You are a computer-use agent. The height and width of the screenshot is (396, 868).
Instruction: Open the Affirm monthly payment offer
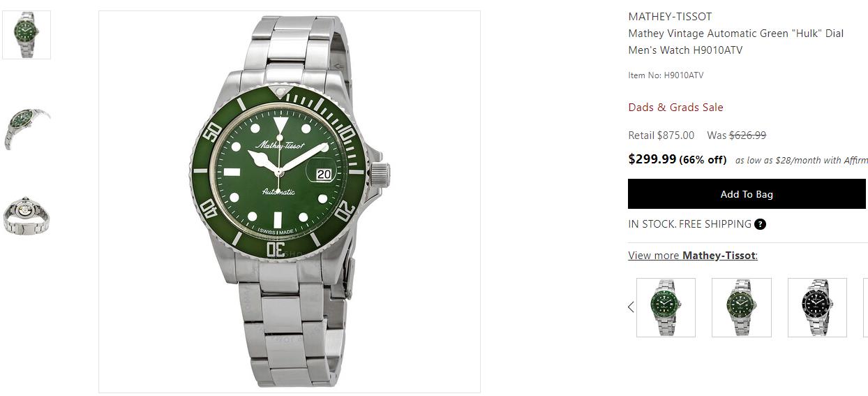(x=802, y=161)
